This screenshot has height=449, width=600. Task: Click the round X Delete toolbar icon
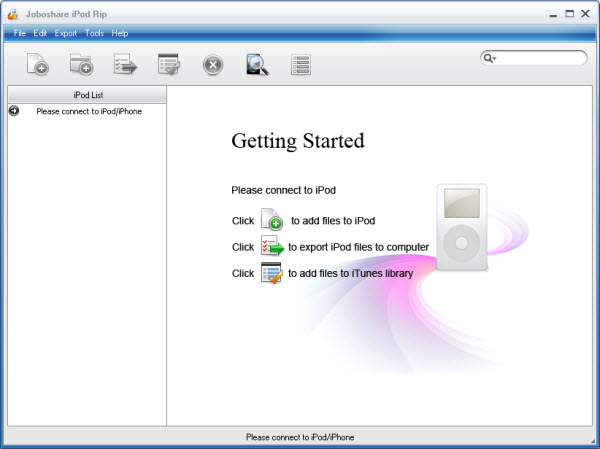213,65
